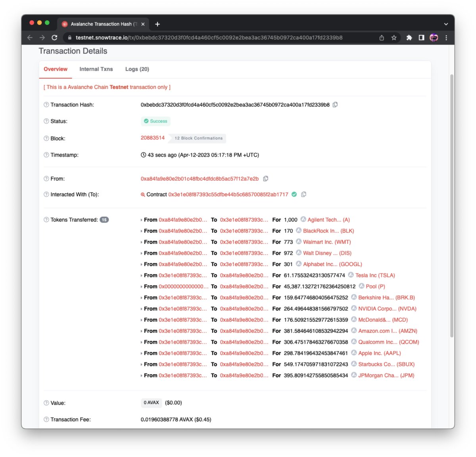Open the tab search dropdown chevron
The width and height of the screenshot is (476, 457).
446,24
